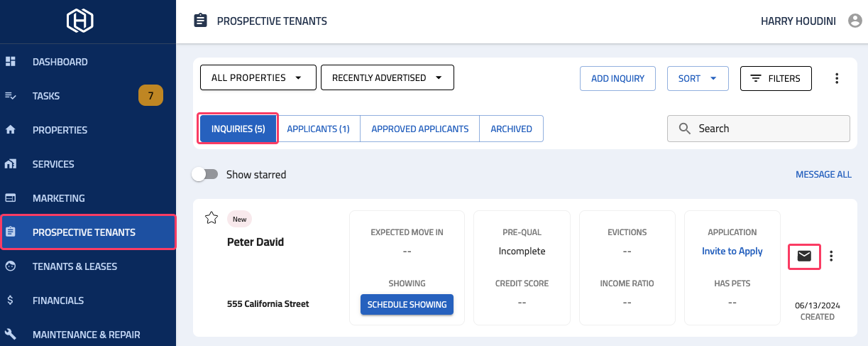This screenshot has height=346, width=868.
Task: Expand the All Properties dropdown
Action: pyautogui.click(x=258, y=78)
